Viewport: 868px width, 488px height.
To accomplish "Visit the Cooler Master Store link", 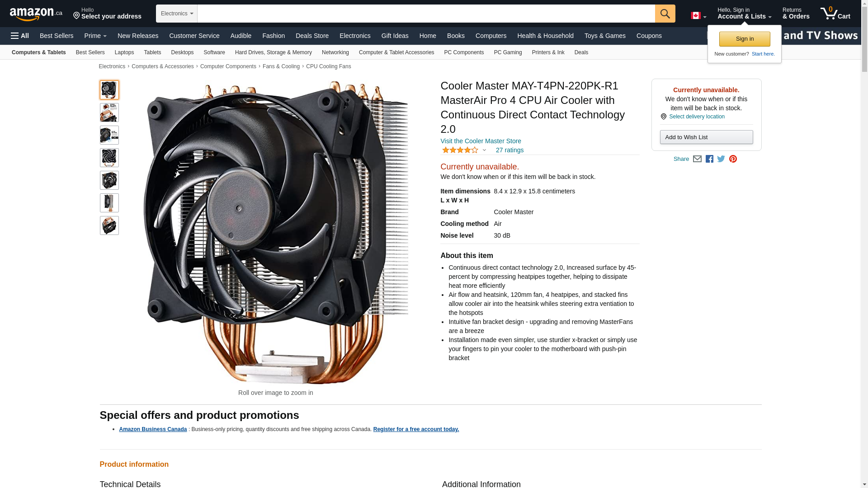I will (481, 141).
